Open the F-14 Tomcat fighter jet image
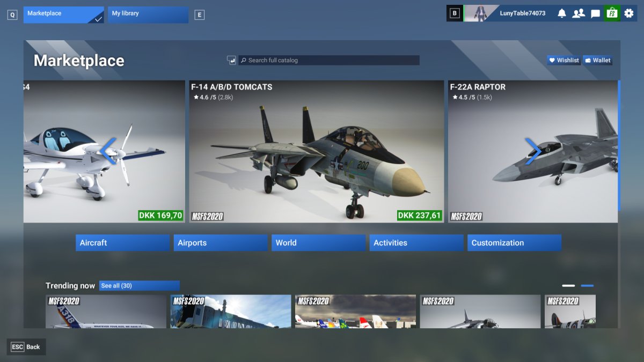This screenshot has width=644, height=362. coord(317,152)
